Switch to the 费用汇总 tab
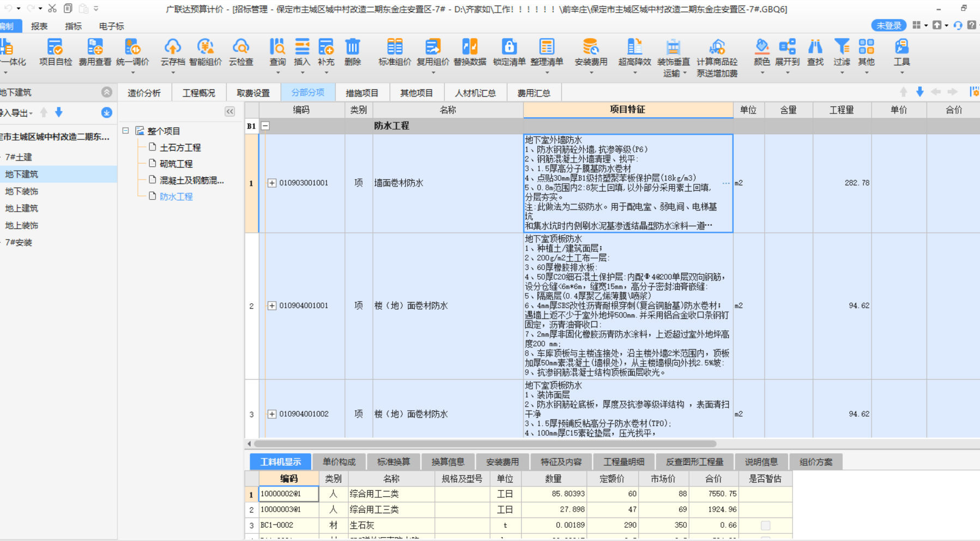 click(534, 93)
